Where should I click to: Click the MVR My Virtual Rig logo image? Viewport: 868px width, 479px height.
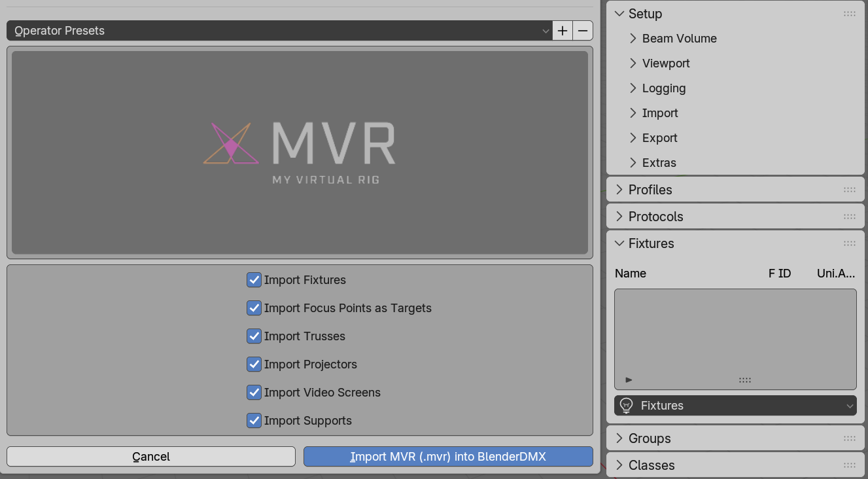pyautogui.click(x=300, y=152)
